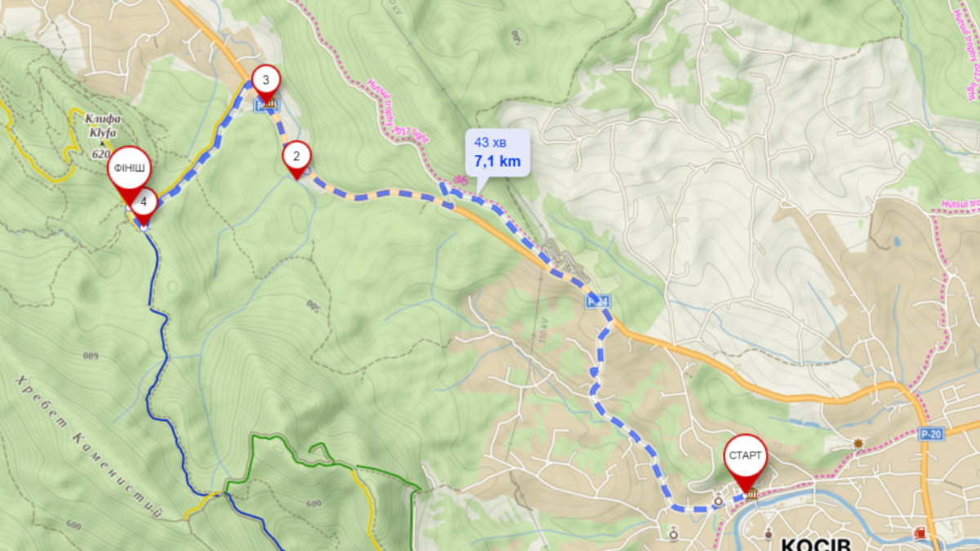Select waypoint marker number 3
The width and height of the screenshot is (980, 551).
pos(265,82)
